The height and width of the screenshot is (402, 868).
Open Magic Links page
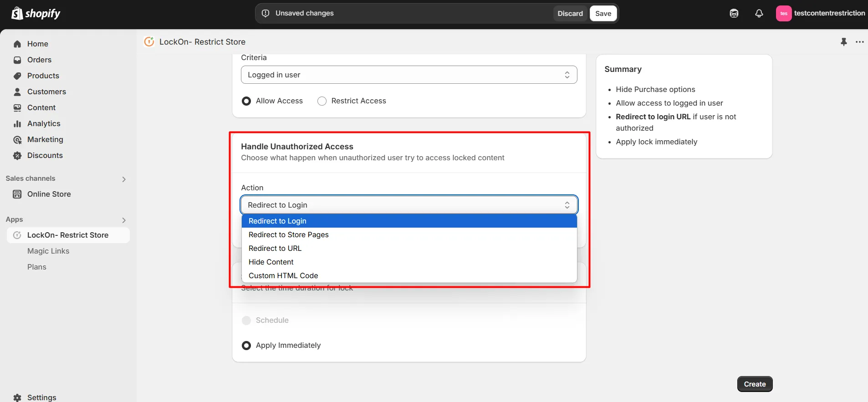click(48, 251)
